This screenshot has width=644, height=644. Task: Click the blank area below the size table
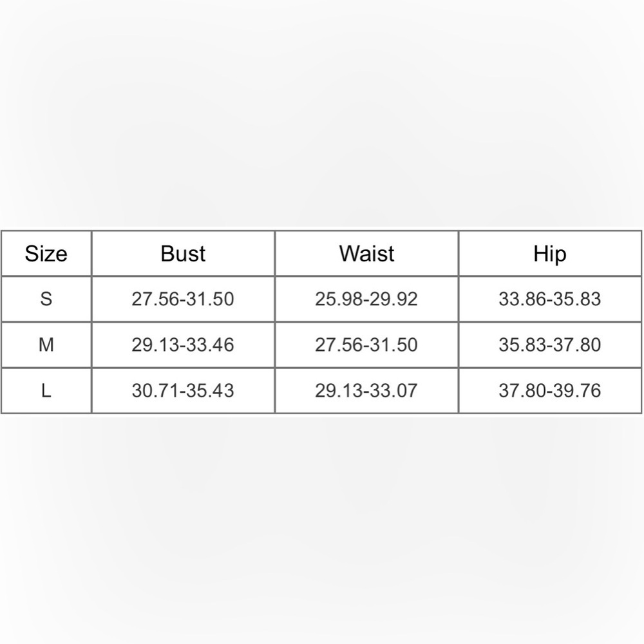coord(322,529)
